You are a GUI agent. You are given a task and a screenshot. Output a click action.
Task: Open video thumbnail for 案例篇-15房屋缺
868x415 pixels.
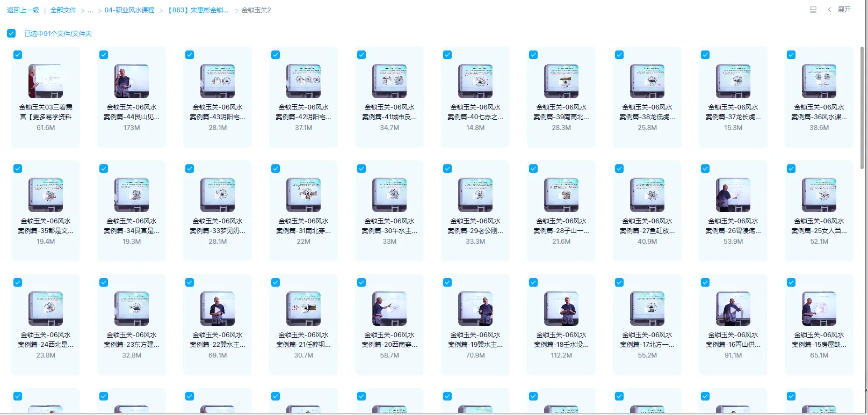tap(819, 309)
